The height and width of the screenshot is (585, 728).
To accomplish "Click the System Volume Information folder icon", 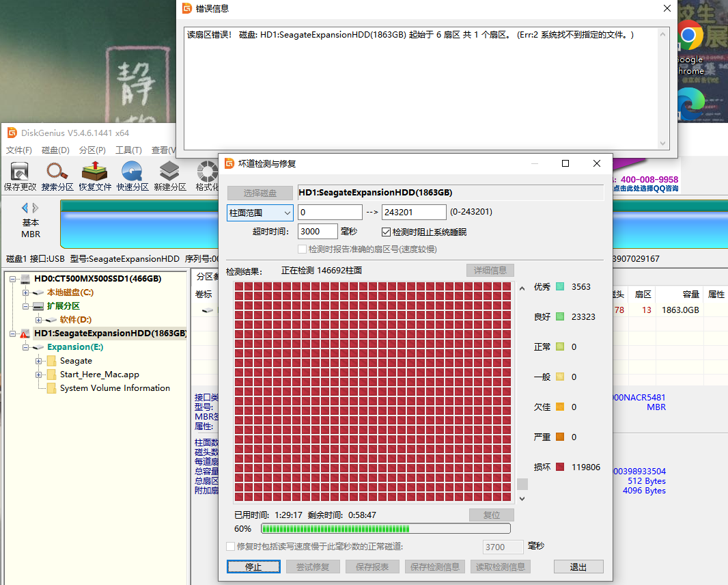I will (51, 388).
